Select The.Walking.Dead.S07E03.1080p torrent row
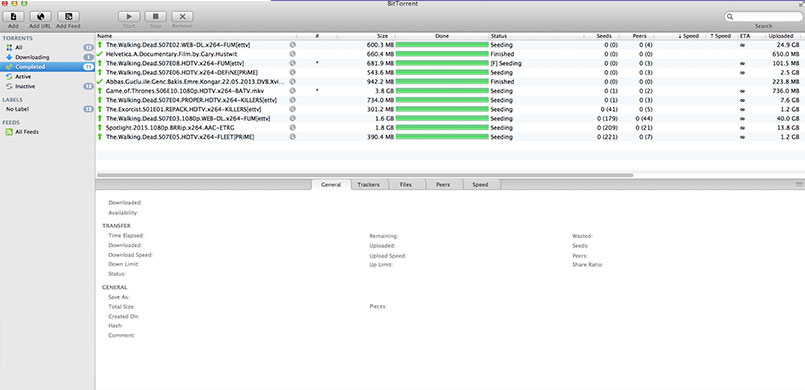The height and width of the screenshot is (390, 805). coord(450,119)
